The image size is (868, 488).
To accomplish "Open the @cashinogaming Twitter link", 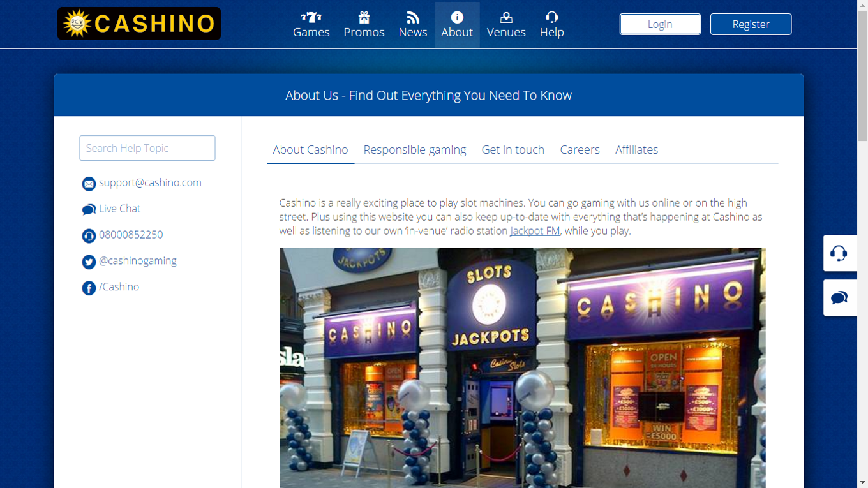I will [138, 261].
